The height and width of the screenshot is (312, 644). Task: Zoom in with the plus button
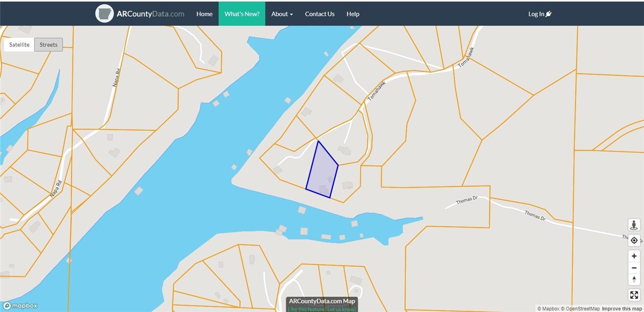634,256
